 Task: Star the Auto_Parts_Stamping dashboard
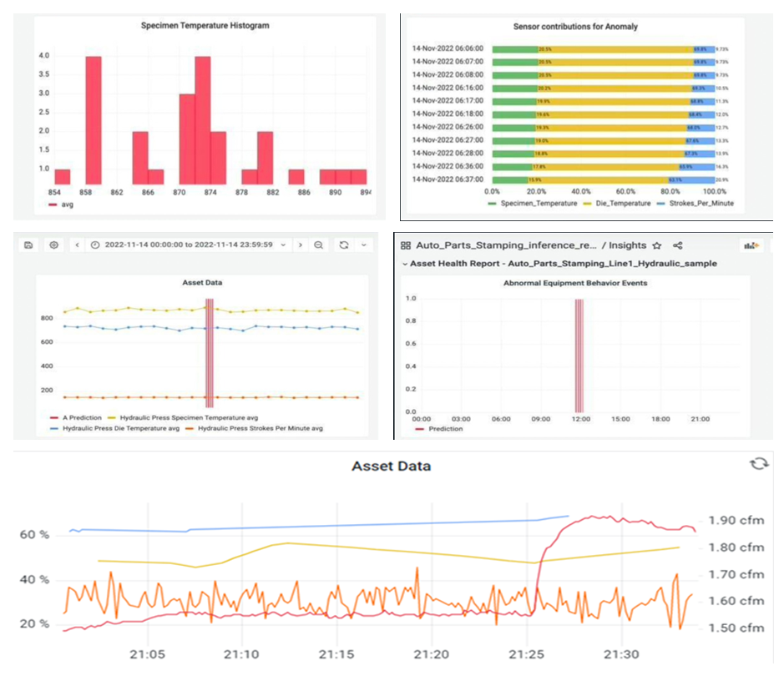pos(657,245)
